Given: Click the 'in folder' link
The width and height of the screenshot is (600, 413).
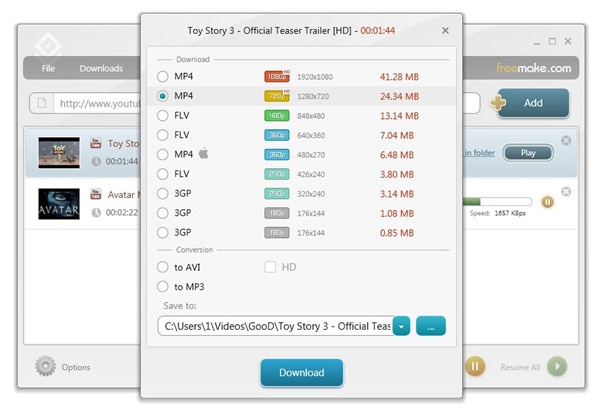Looking at the screenshot, I should 479,153.
